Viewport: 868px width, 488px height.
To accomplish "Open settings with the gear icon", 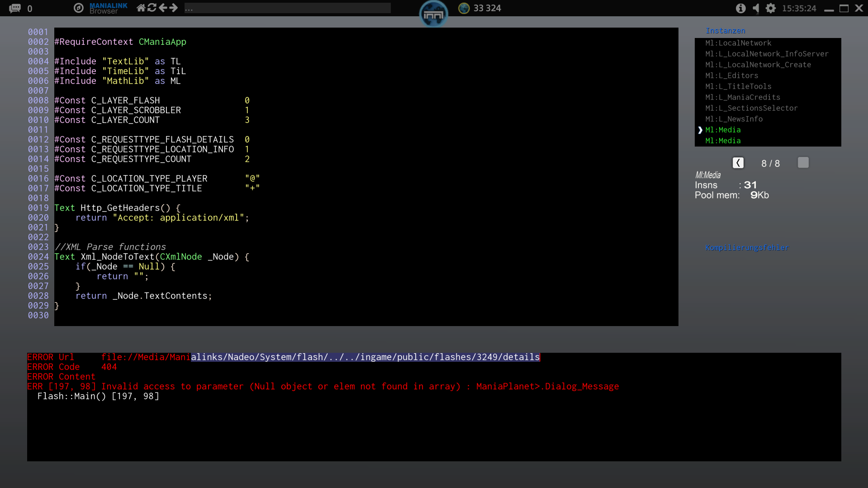I will pos(771,8).
